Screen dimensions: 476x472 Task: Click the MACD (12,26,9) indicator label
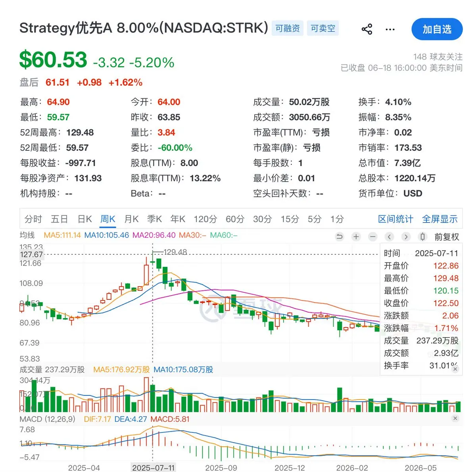point(47,419)
